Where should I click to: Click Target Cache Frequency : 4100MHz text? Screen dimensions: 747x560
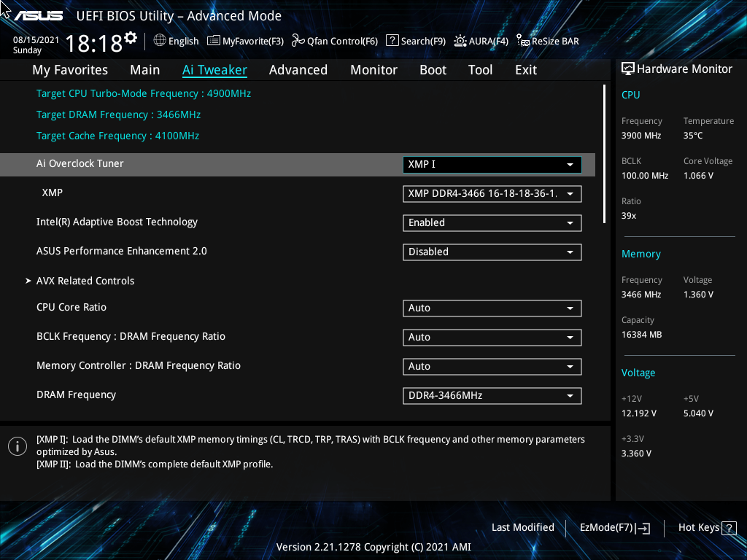[117, 136]
